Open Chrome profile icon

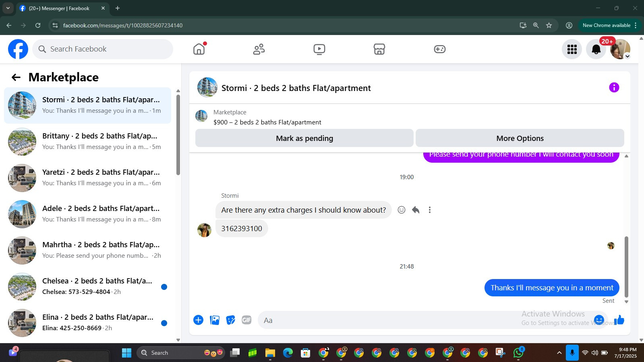click(x=569, y=25)
